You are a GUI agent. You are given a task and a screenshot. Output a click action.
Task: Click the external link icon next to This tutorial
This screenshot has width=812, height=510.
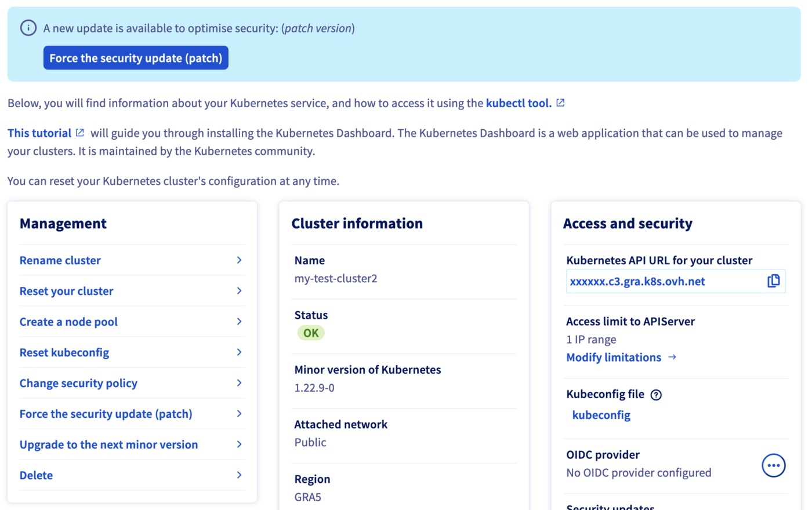79,132
